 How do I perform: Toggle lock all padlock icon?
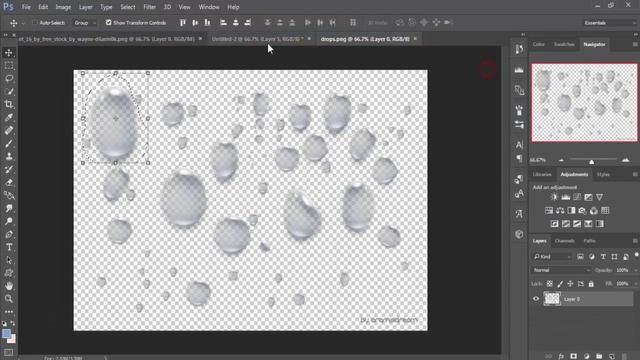point(591,284)
